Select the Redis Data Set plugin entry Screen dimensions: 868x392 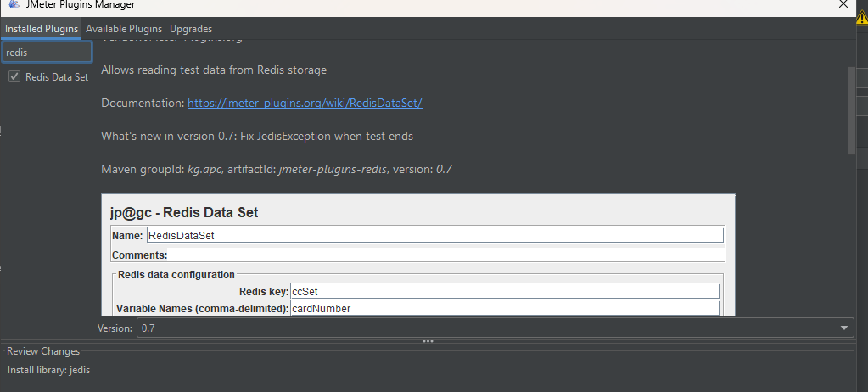point(57,77)
